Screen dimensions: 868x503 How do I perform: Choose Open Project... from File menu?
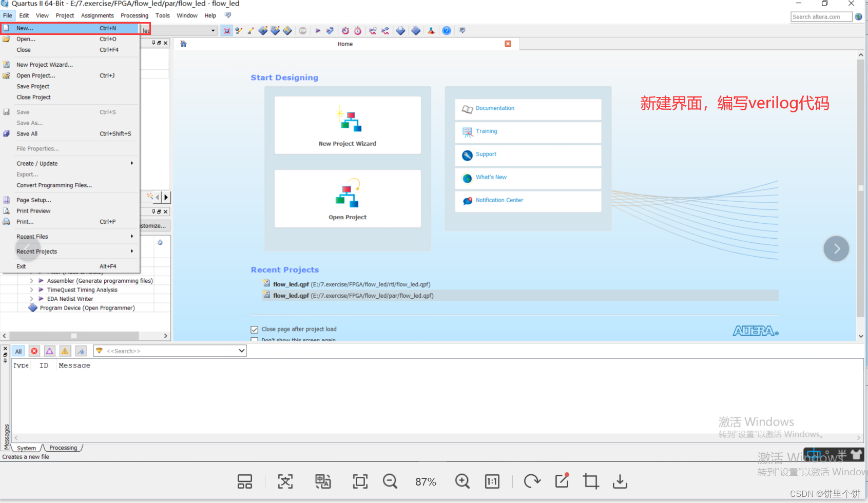(70, 75)
